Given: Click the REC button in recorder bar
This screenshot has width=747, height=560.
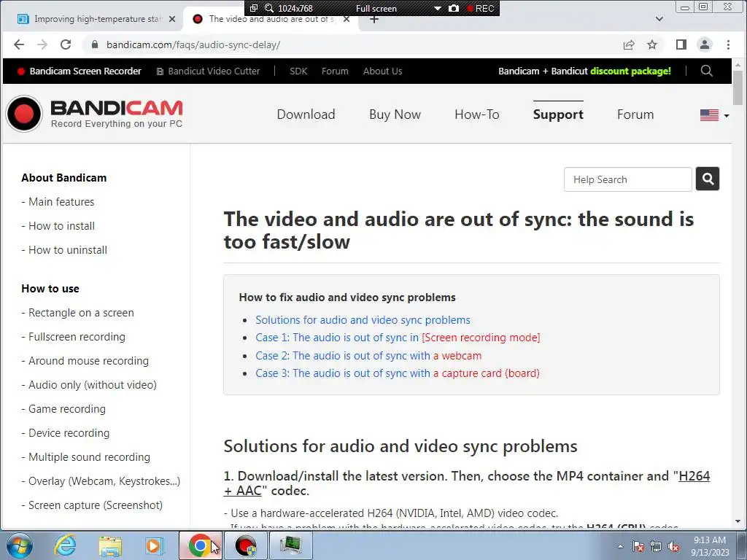Looking at the screenshot, I should [x=481, y=8].
